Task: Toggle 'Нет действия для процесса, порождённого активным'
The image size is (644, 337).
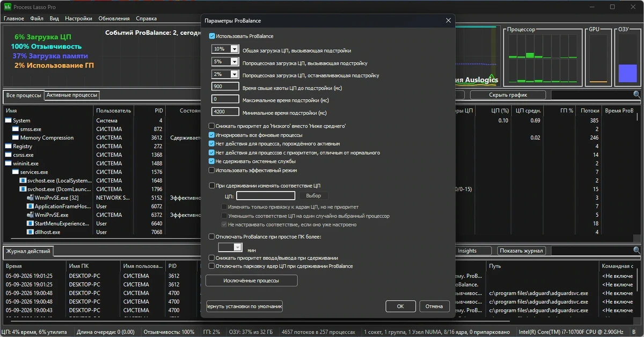Action: tap(211, 144)
